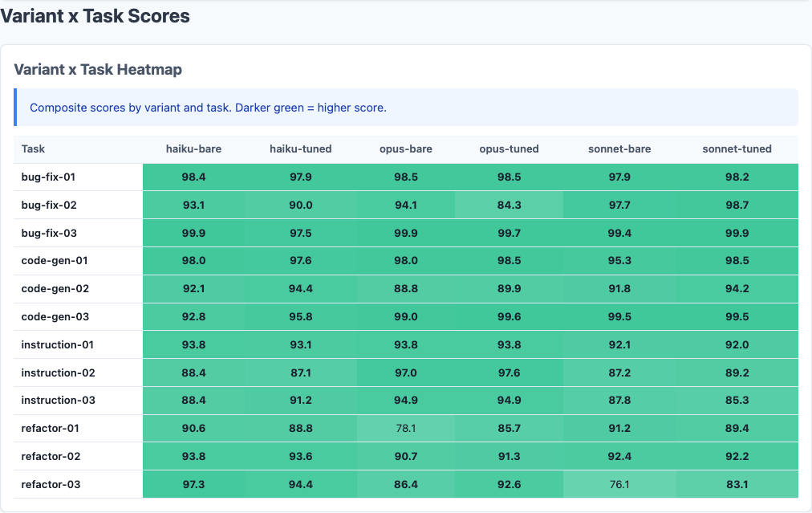Viewport: 812px width, 513px height.
Task: Click the 98.4 score for bug-fix-01
Action: 193,177
